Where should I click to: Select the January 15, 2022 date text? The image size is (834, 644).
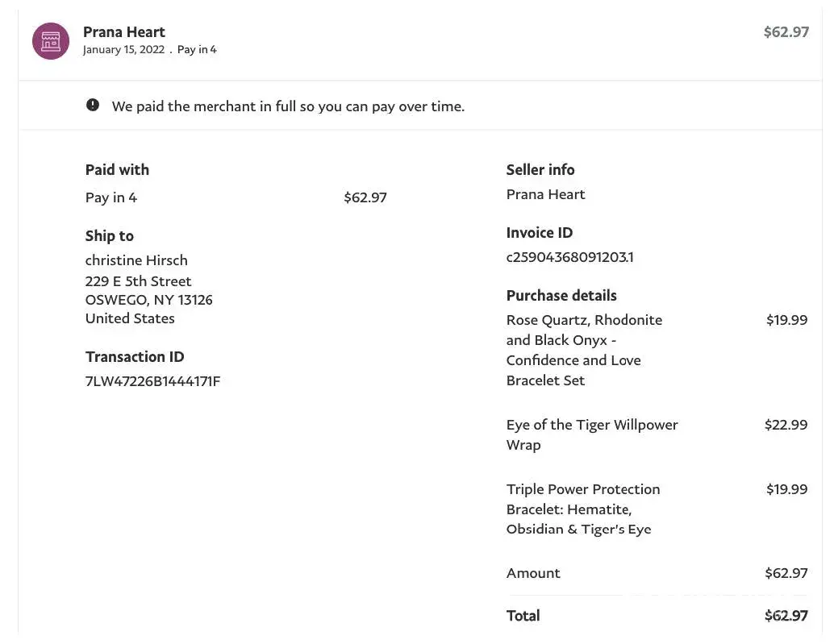coord(123,50)
